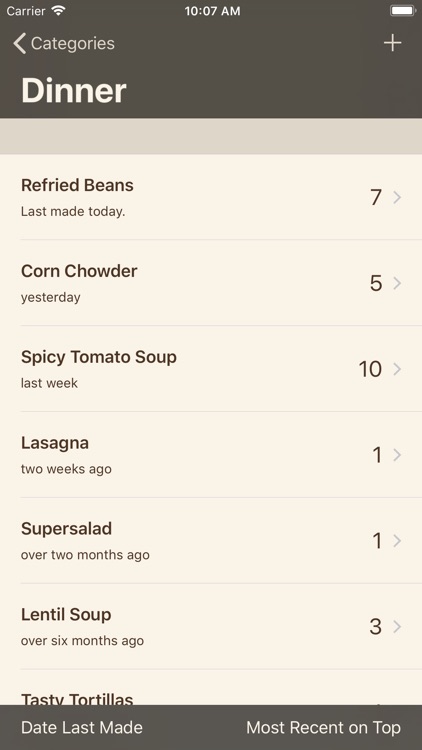The image size is (422, 750).
Task: Toggle sort order Most Recent on Top
Action: (323, 728)
